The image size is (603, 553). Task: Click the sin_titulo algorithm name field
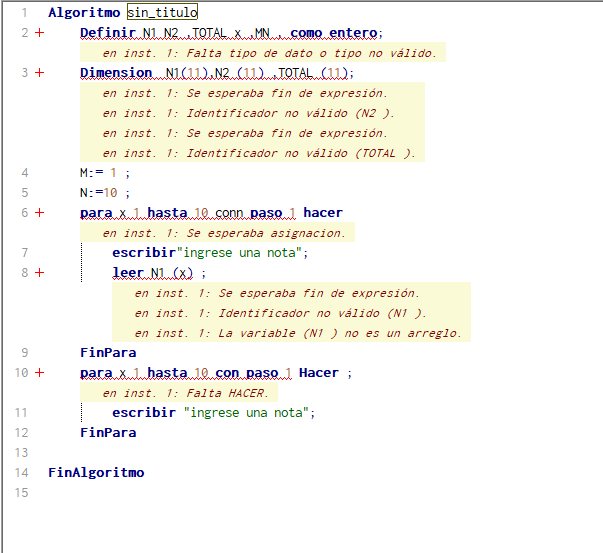(162, 12)
